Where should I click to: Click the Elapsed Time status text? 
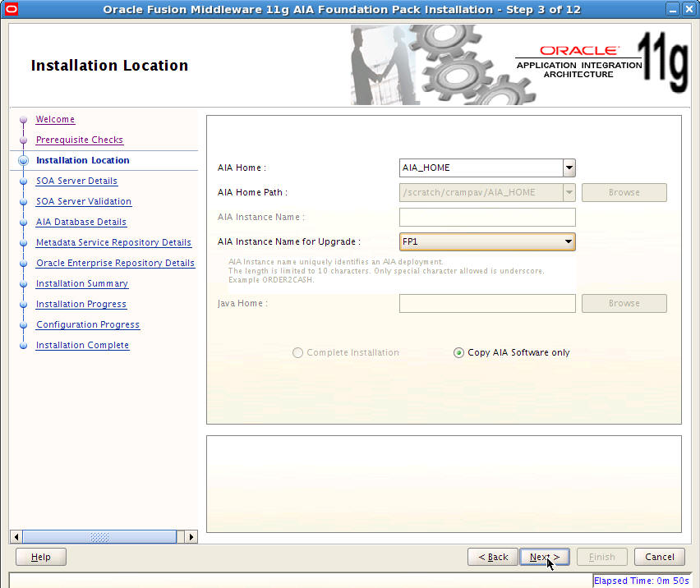[642, 581]
